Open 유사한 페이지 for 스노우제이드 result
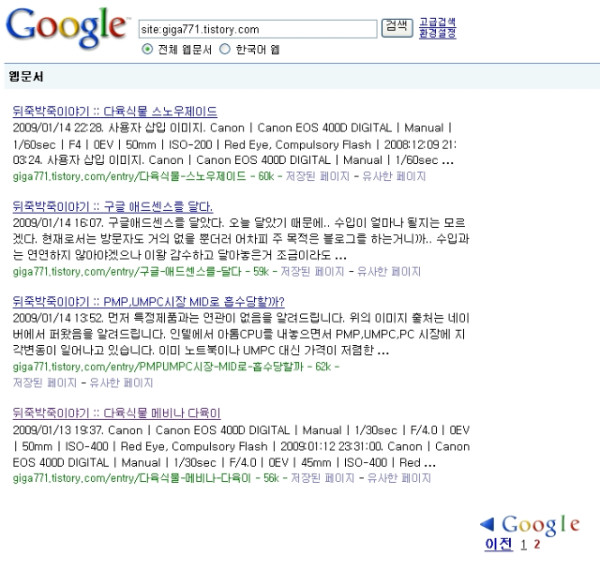 pyautogui.click(x=394, y=176)
